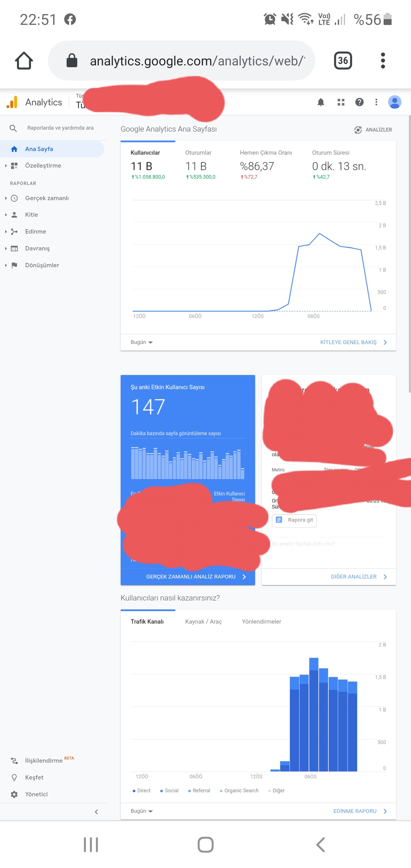Click the Diğer legend label

pos(279,791)
